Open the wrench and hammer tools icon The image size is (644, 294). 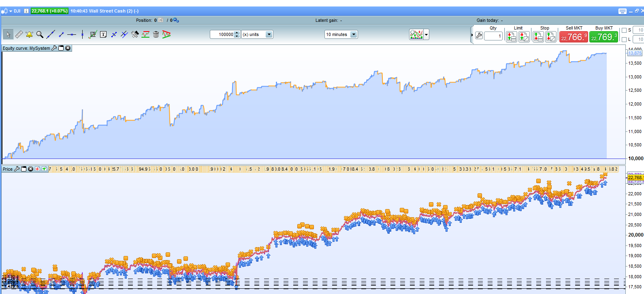135,34
